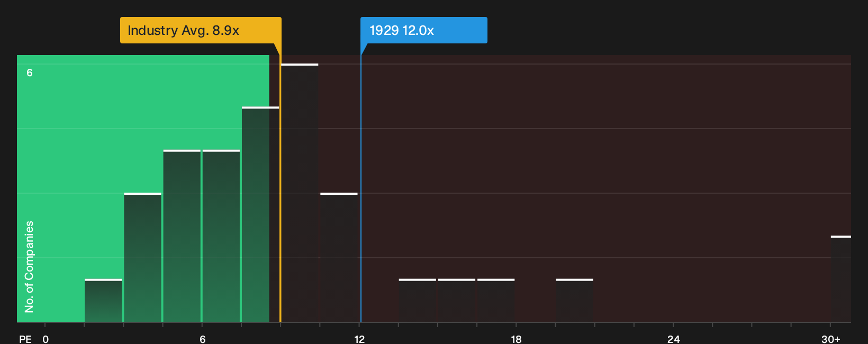Select the tallest histogram bar at PE 9-10

pos(300,193)
